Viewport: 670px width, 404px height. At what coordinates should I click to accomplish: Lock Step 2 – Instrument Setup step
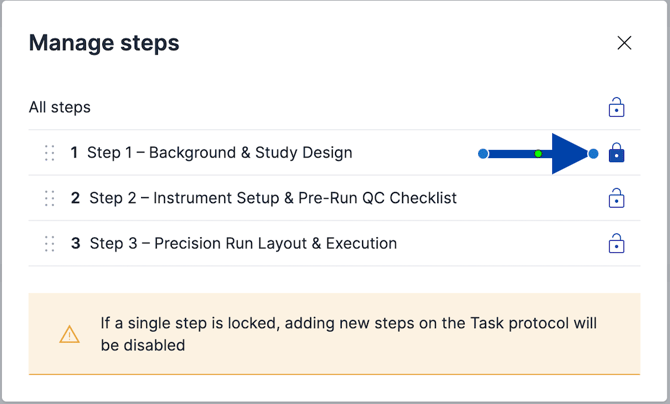616,198
